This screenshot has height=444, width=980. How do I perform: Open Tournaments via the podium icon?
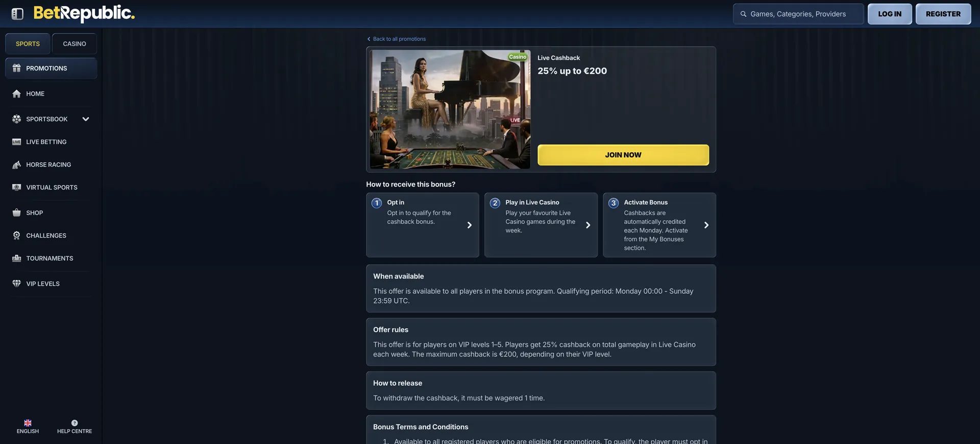coord(17,258)
